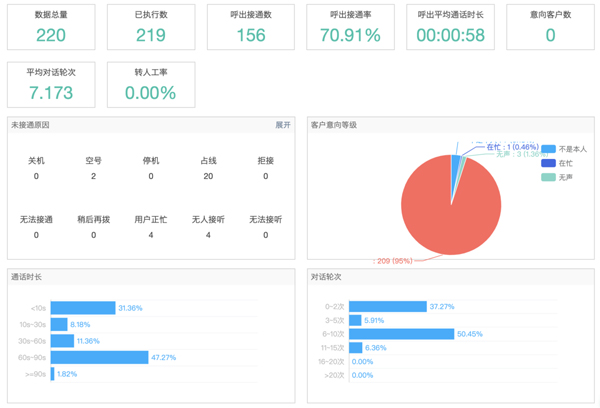
Task: Open the 呼出接通率 card showing 70.91%
Action: [x=350, y=27]
